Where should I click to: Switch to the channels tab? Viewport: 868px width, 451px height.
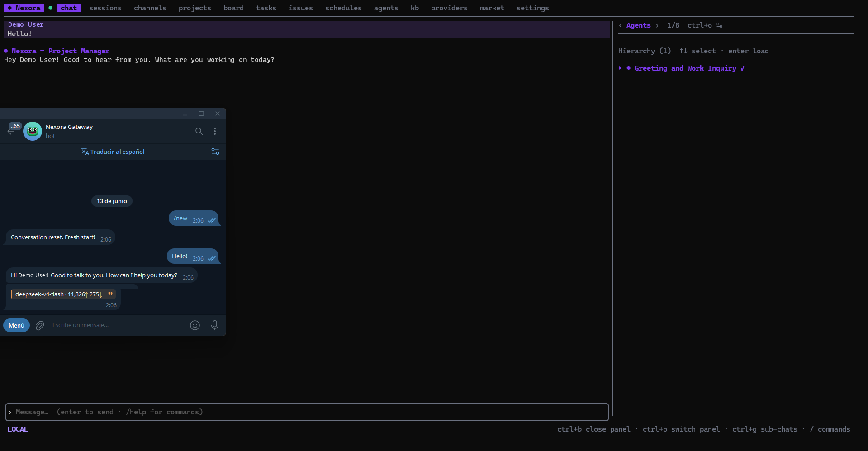(x=150, y=8)
